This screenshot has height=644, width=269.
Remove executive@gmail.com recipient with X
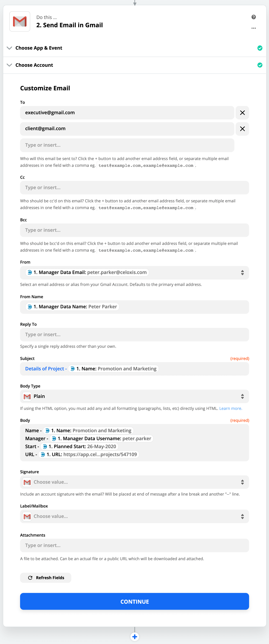(242, 113)
